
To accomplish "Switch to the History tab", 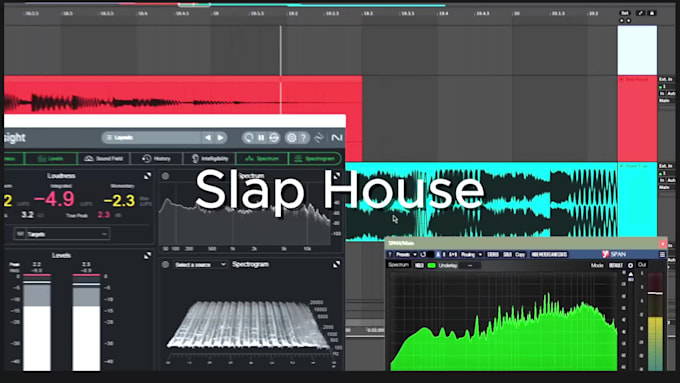I will click(x=156, y=159).
